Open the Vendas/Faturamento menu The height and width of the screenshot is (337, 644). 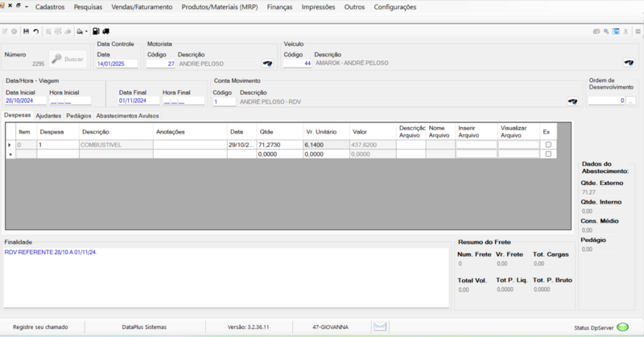coord(142,7)
